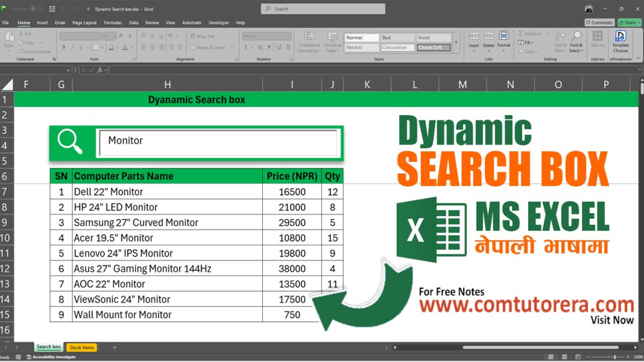The height and width of the screenshot is (362, 644).
Task: Toggle underline formatting
Action: click(x=80, y=47)
